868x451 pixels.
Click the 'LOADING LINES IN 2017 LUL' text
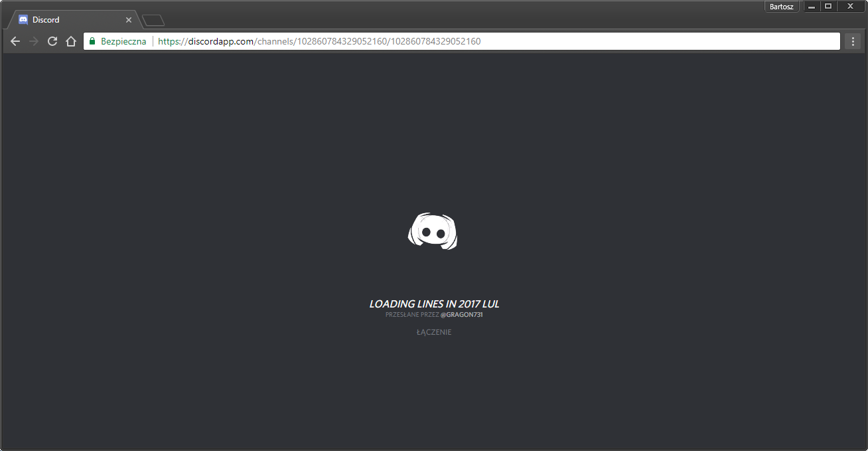(434, 304)
